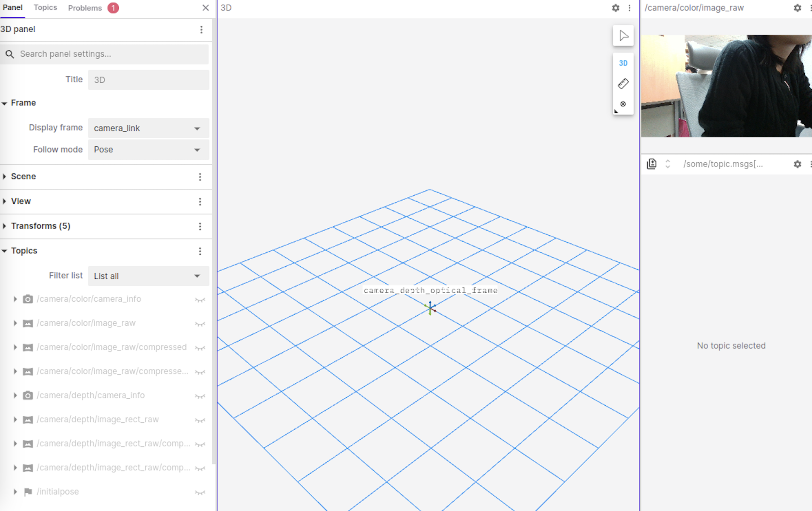
Task: Click the select object arrow tool
Action: point(623,35)
